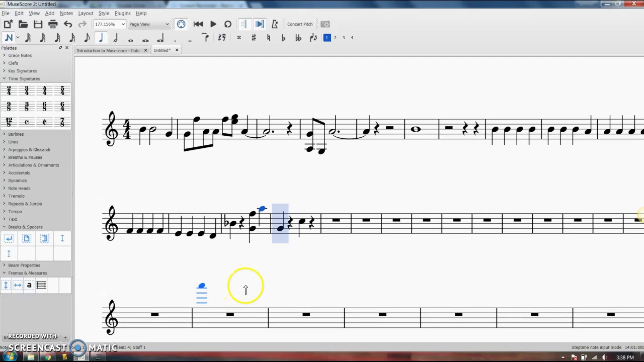Screen dimensions: 644x362
Task: Select the longa note duration
Action: point(160,38)
